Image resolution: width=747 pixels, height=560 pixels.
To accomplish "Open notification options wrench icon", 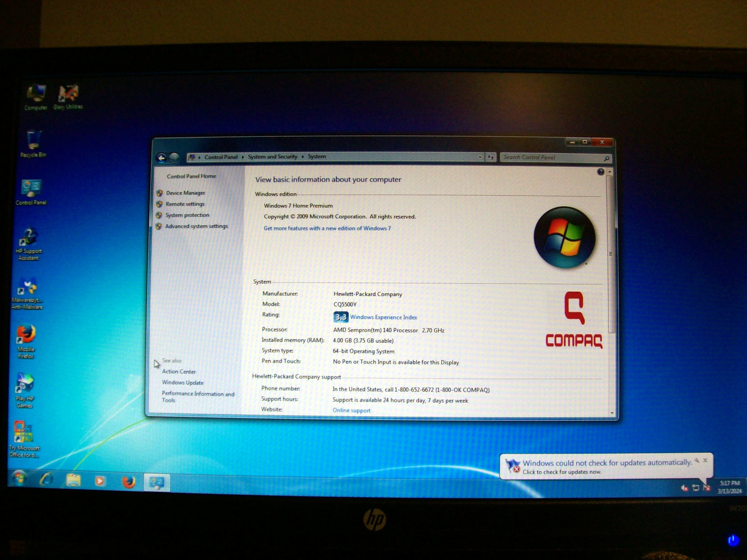I will tap(697, 460).
